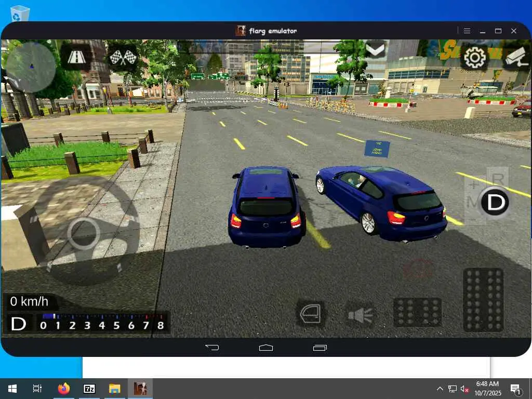Select flarg emulator taskbar button
Viewport: 532px width, 399px height.
tap(140, 389)
